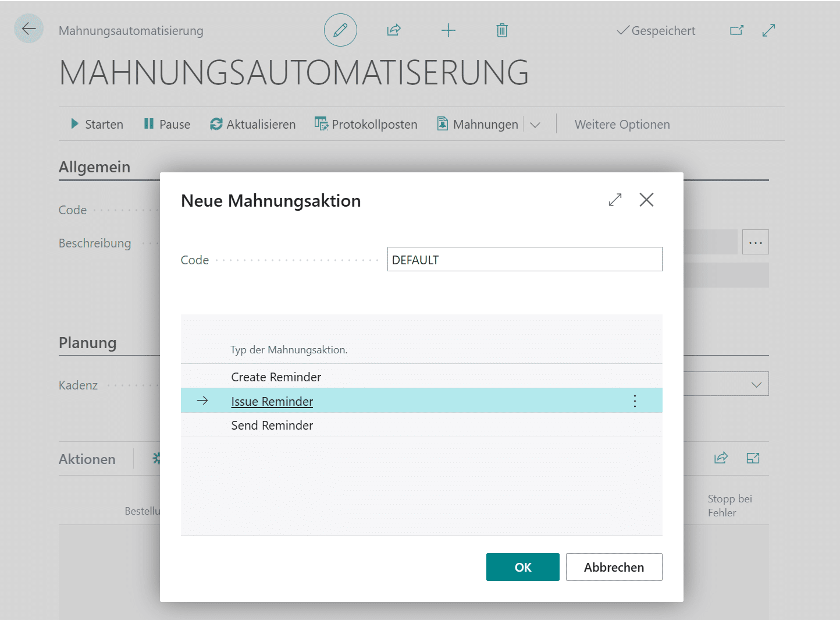This screenshot has height=620, width=840.
Task: Share the page via the top share icon
Action: click(x=394, y=30)
